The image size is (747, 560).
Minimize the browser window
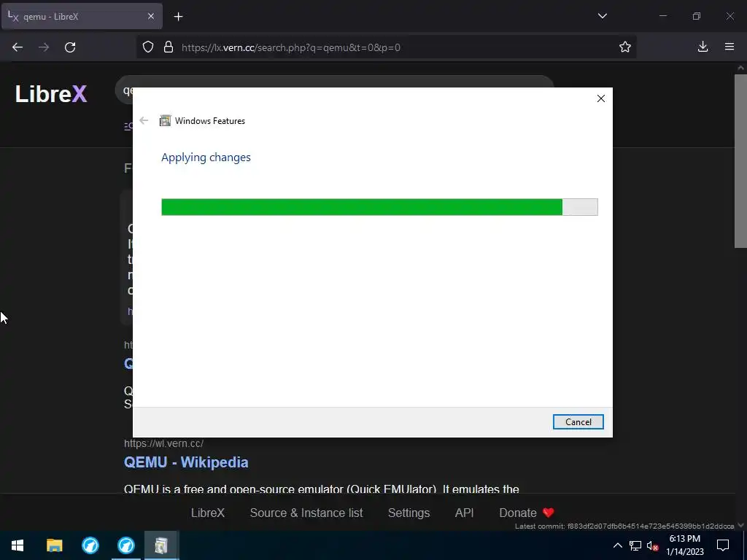click(x=662, y=16)
